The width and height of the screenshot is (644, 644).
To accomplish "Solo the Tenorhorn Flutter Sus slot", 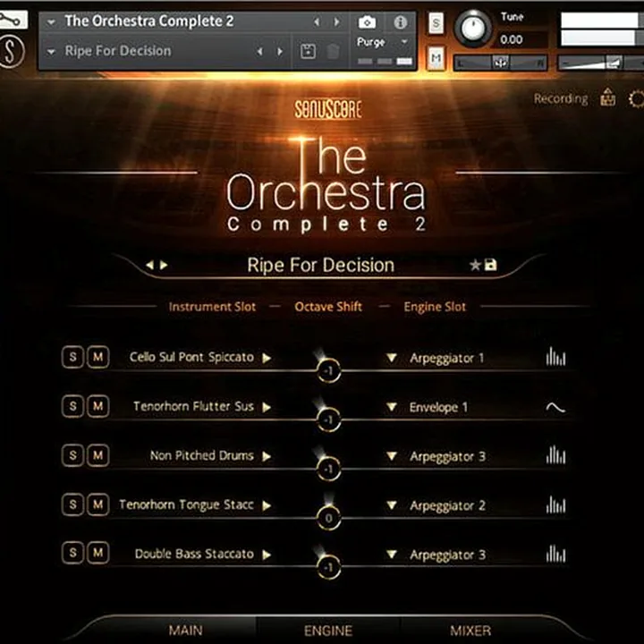I will 72,406.
